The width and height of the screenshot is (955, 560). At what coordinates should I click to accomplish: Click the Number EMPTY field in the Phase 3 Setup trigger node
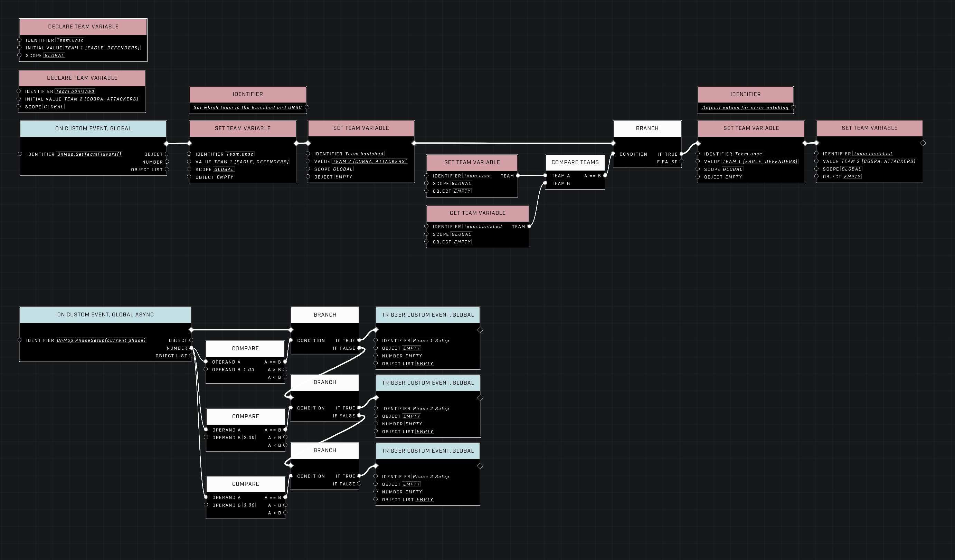(x=414, y=492)
